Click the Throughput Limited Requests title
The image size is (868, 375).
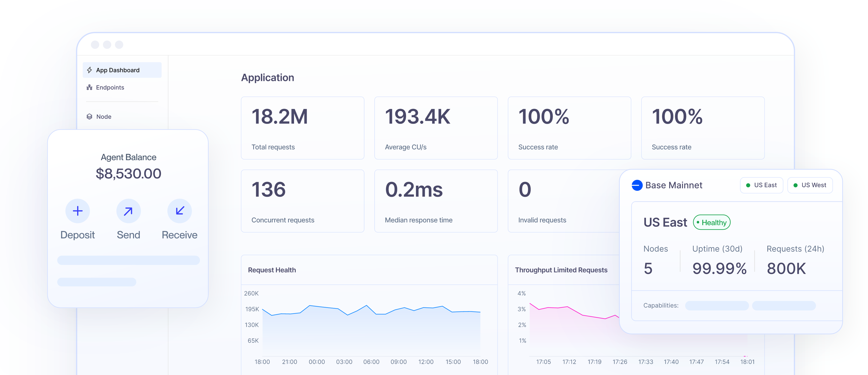561,270
